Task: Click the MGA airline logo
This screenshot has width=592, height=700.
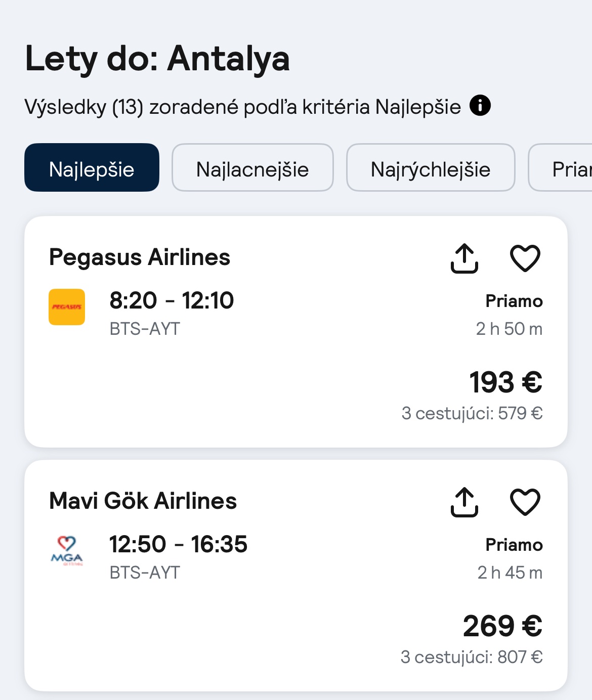Action: pyautogui.click(x=67, y=551)
